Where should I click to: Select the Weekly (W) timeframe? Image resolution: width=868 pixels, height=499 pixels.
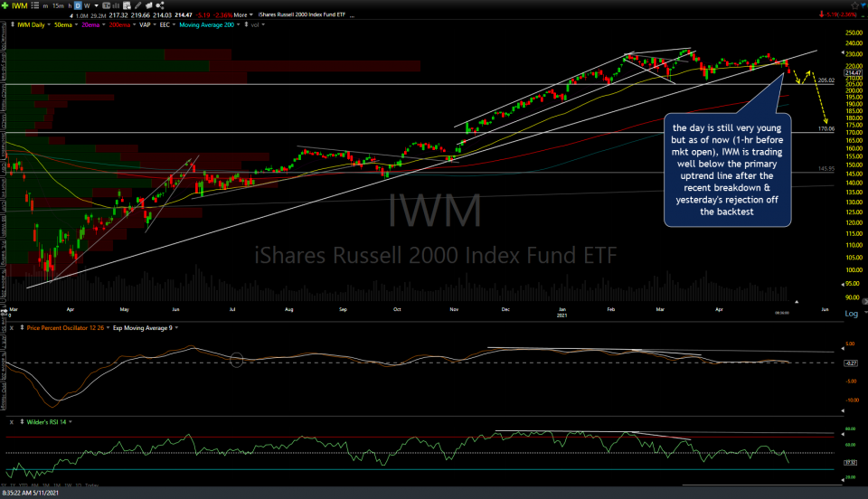pos(87,6)
